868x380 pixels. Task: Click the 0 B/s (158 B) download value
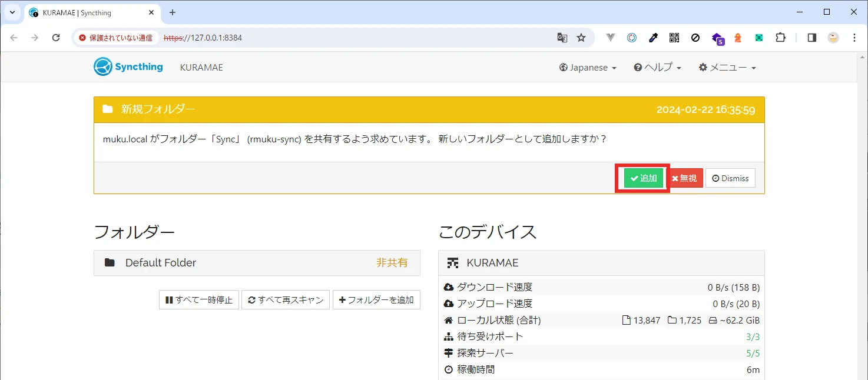pos(734,288)
